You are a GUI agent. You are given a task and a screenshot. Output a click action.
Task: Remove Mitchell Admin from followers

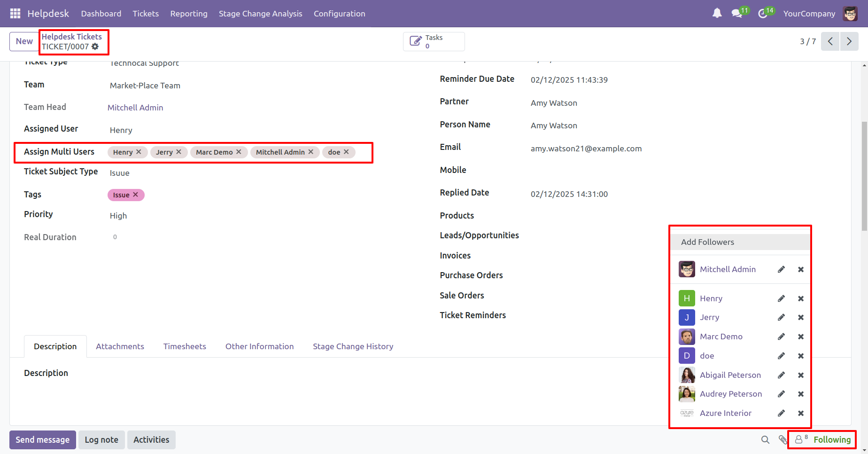point(801,269)
